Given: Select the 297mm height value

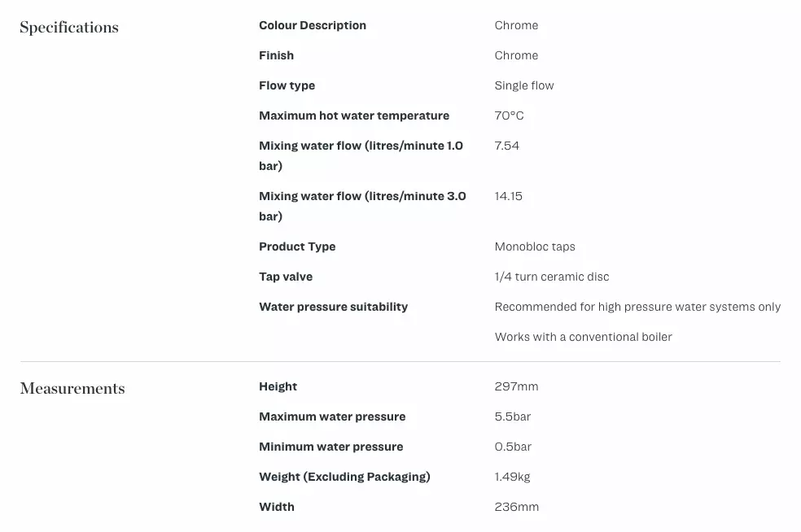Looking at the screenshot, I should click(x=516, y=387).
